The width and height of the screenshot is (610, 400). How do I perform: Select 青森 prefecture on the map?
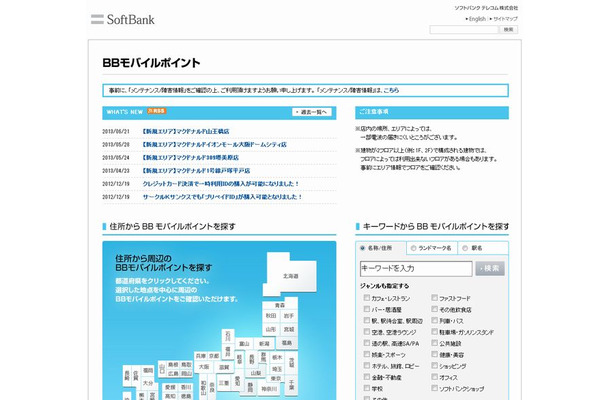point(280,305)
